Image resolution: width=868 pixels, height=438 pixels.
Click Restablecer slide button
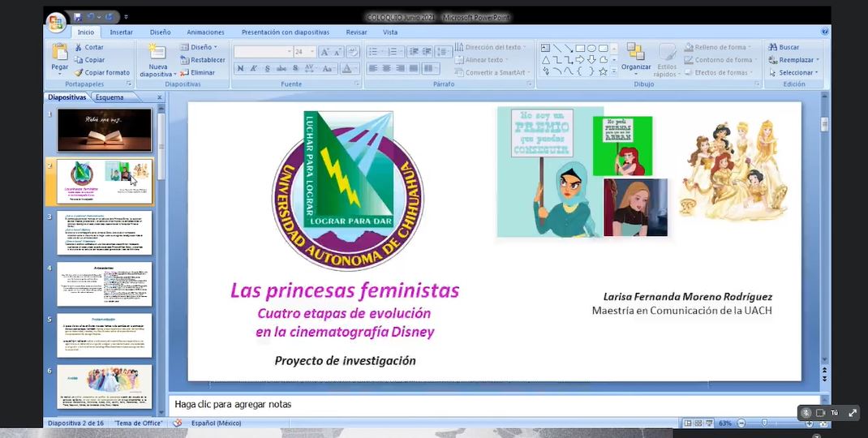pos(203,60)
